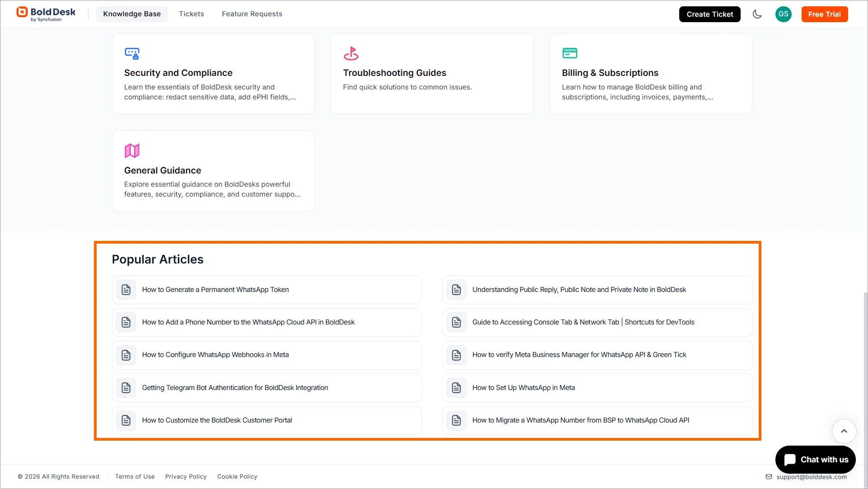Start the Free Trial
This screenshot has width=868, height=489.
click(x=824, y=14)
